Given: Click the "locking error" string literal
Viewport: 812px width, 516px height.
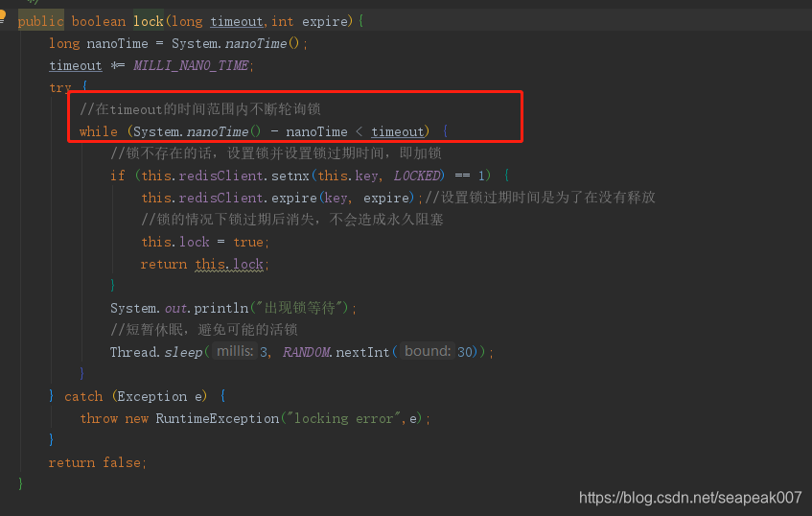Looking at the screenshot, I should pyautogui.click(x=342, y=418).
